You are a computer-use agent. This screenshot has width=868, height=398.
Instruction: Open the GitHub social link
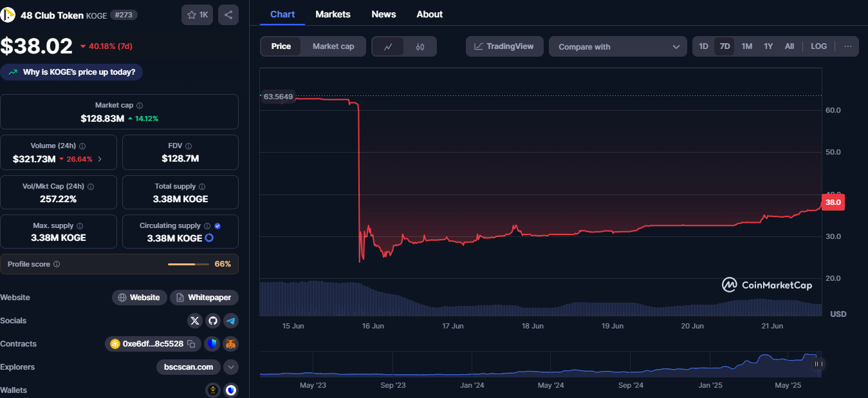click(x=213, y=321)
